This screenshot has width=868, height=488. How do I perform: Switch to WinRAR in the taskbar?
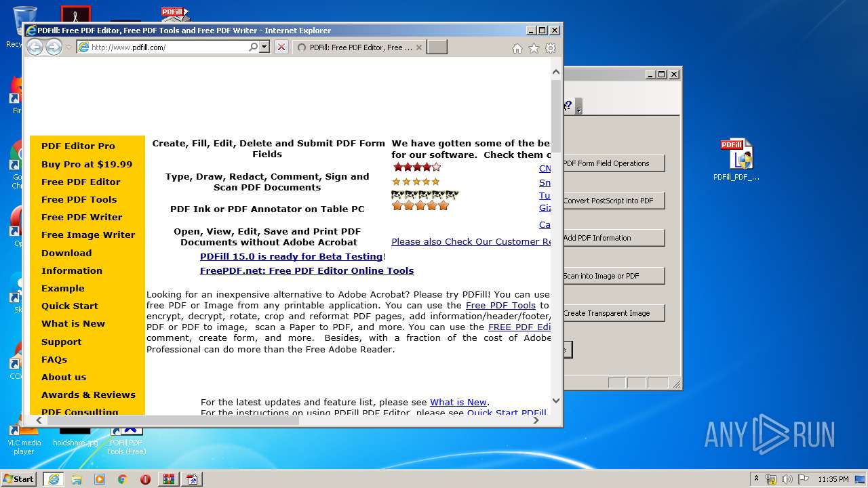click(x=168, y=479)
